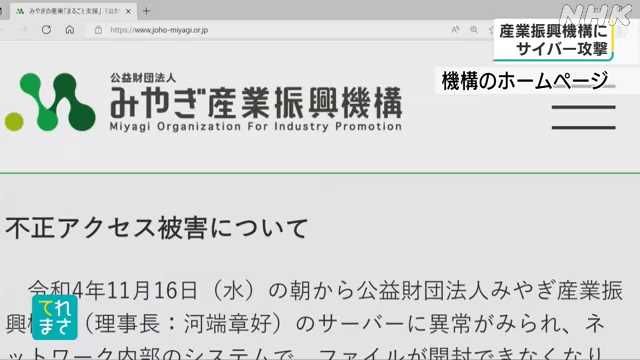Image resolution: width=640 pixels, height=360 pixels.
Task: Click the NHK logo in corner
Action: pyautogui.click(x=596, y=16)
